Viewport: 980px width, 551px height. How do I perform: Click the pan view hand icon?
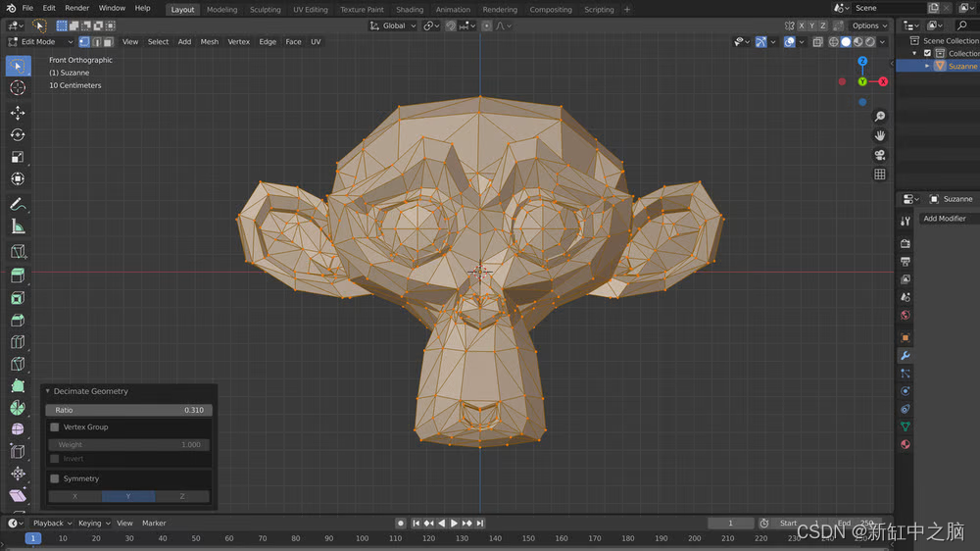879,135
